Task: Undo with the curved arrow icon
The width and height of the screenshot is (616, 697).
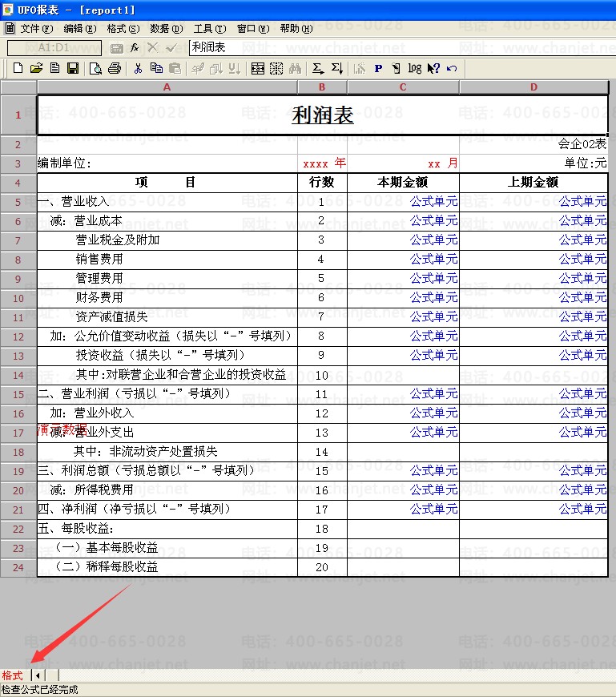Action: click(452, 68)
